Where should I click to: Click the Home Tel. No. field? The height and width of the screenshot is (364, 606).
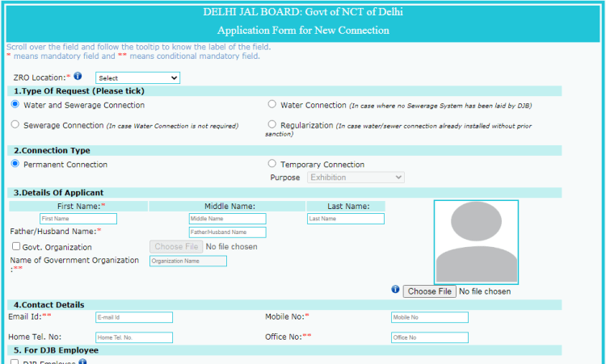pyautogui.click(x=134, y=337)
